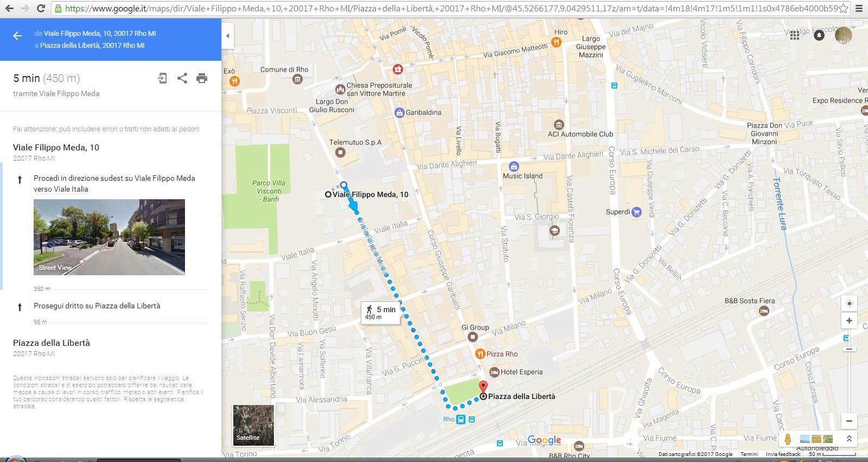868x462 pixels.
Task: Bookmark this page with the star icon
Action: (x=843, y=9)
